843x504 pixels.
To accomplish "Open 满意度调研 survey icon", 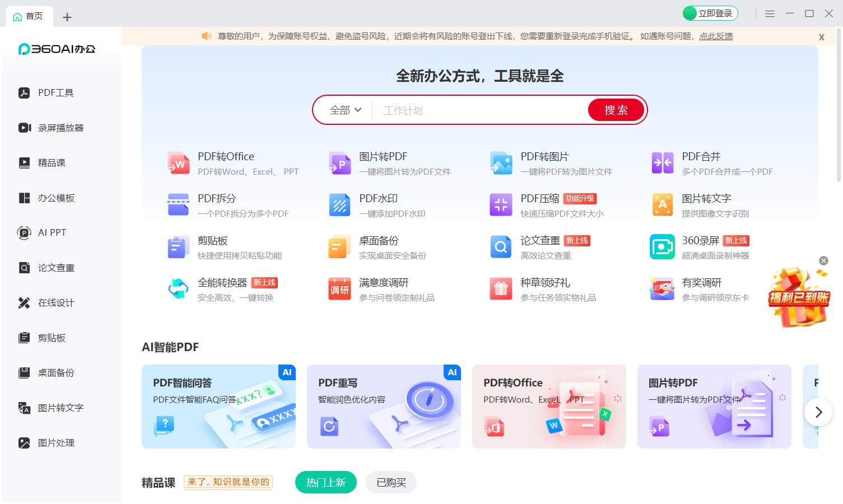I will point(339,289).
